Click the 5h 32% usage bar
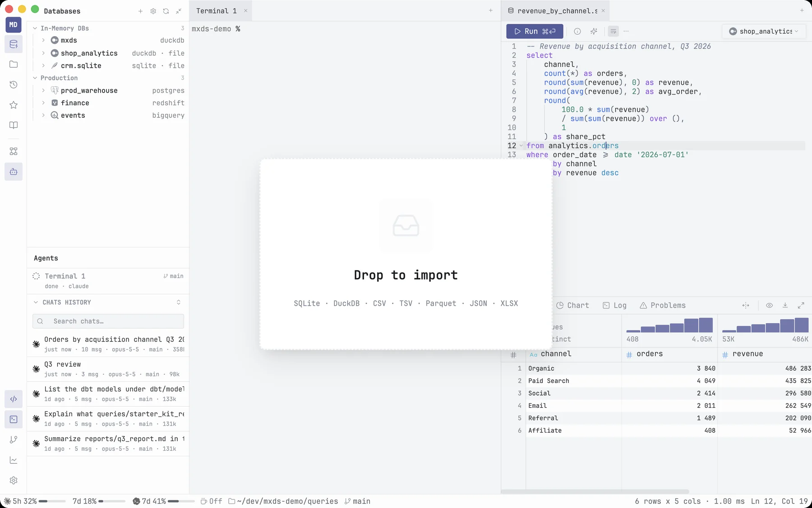The width and height of the screenshot is (812, 508). [34, 501]
